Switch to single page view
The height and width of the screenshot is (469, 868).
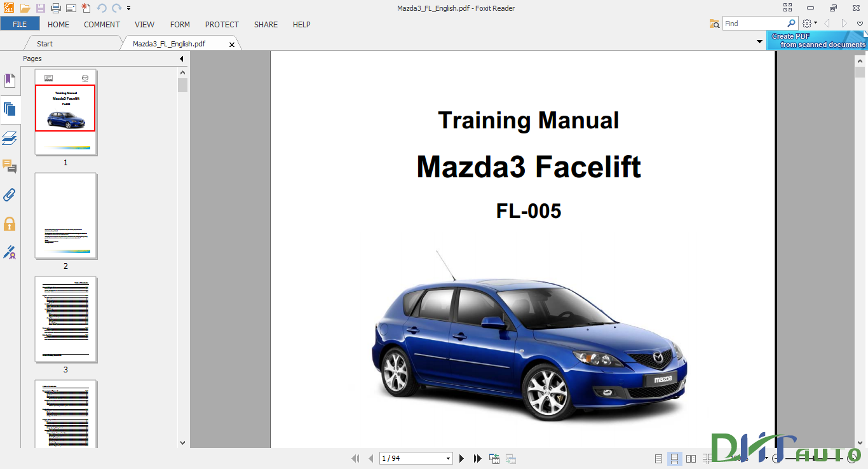coord(658,458)
